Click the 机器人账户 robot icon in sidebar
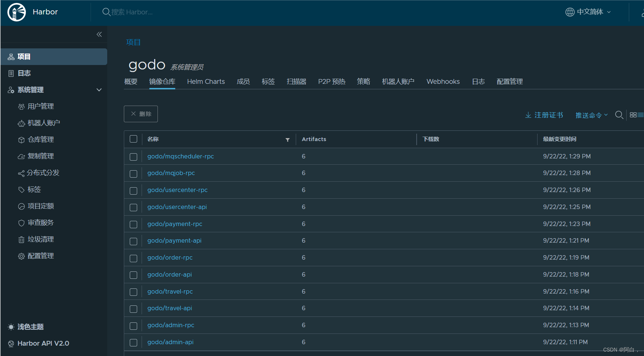Viewport: 644px width, 356px height. tap(21, 123)
